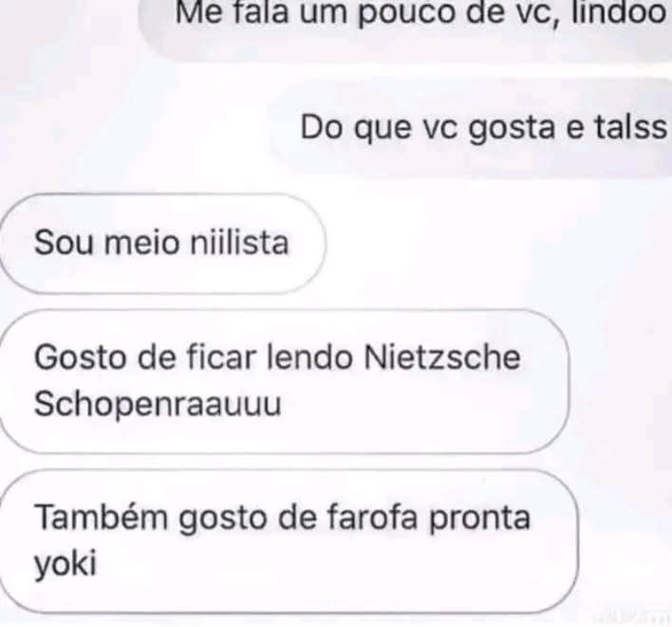Image resolution: width=672 pixels, height=627 pixels.
Task: Click the word 'Nietzsche' in the chat
Action: pyautogui.click(x=442, y=358)
